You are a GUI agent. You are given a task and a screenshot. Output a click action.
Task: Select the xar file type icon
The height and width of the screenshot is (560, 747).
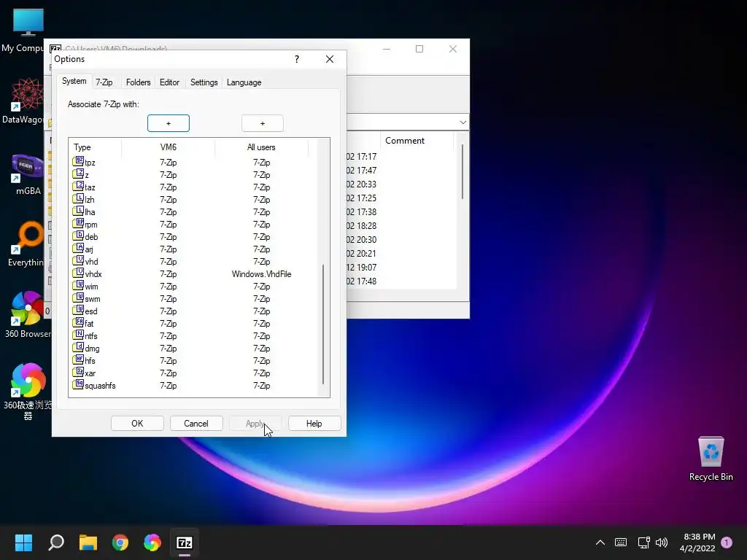78,372
